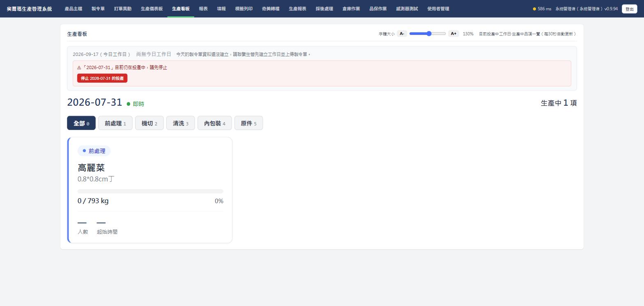This screenshot has width=644, height=306.
Task: Select the 生產看板 navigation tab
Action: coord(181,9)
